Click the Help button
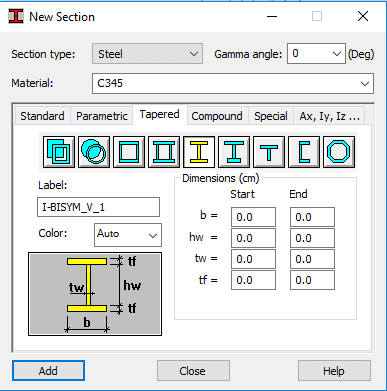 pyautogui.click(x=334, y=371)
